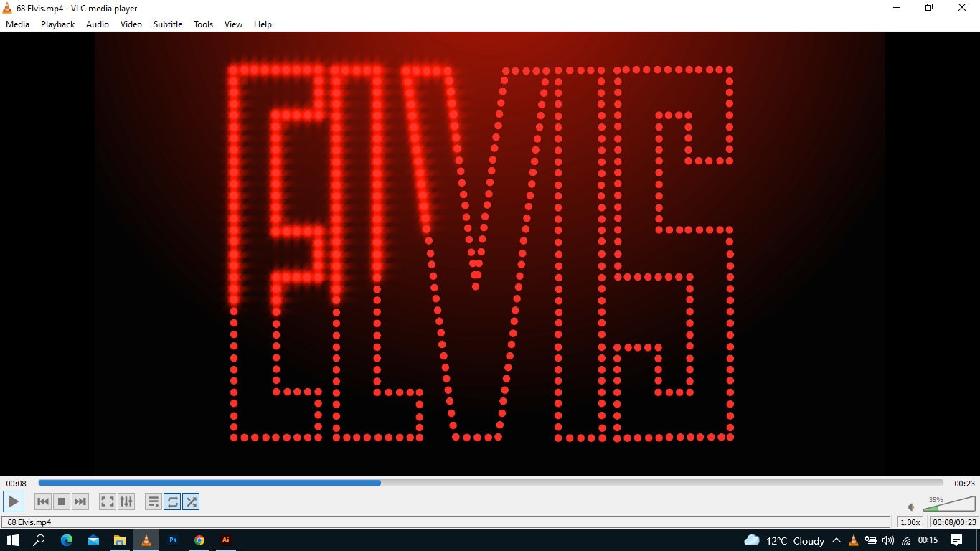Click the 1.00x playback speed indicator

[910, 522]
